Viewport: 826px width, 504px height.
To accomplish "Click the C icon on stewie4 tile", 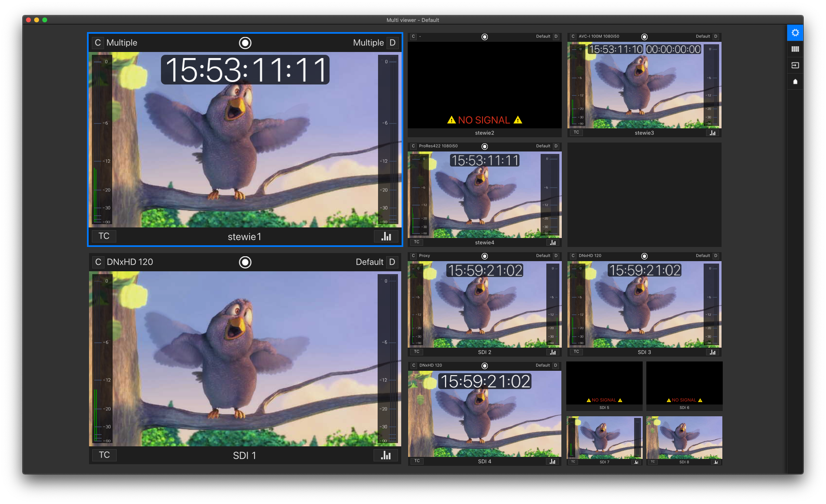I will click(x=413, y=146).
